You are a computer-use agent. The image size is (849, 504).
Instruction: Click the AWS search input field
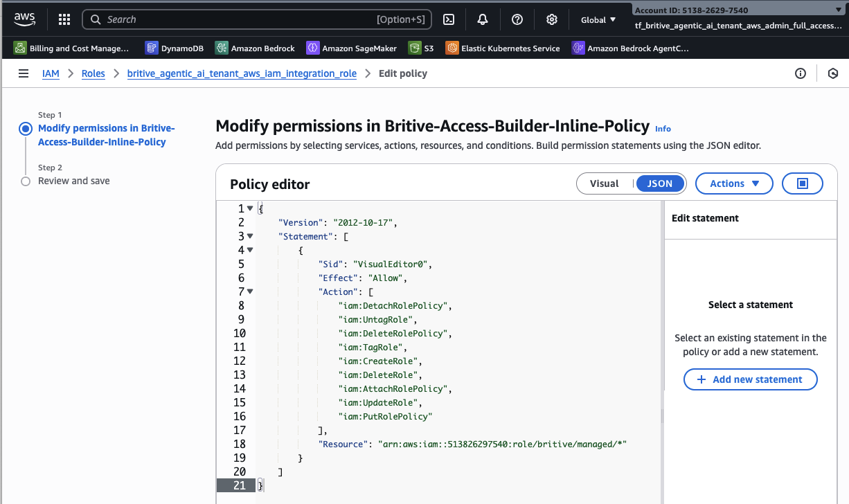pyautogui.click(x=235, y=19)
